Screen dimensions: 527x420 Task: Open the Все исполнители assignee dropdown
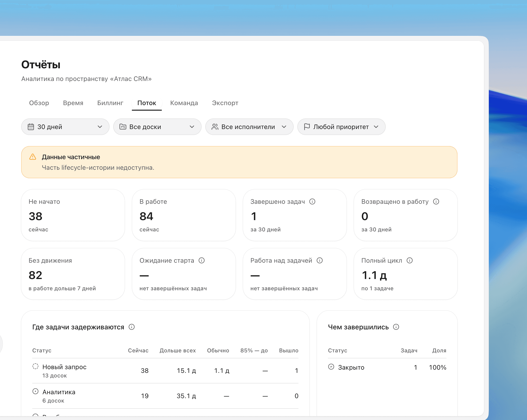[249, 127]
